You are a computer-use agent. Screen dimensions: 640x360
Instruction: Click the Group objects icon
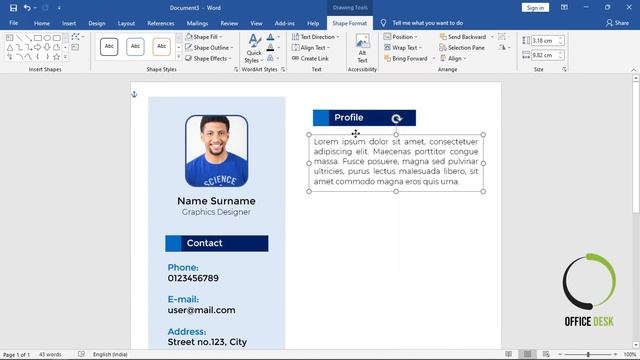[502, 37]
